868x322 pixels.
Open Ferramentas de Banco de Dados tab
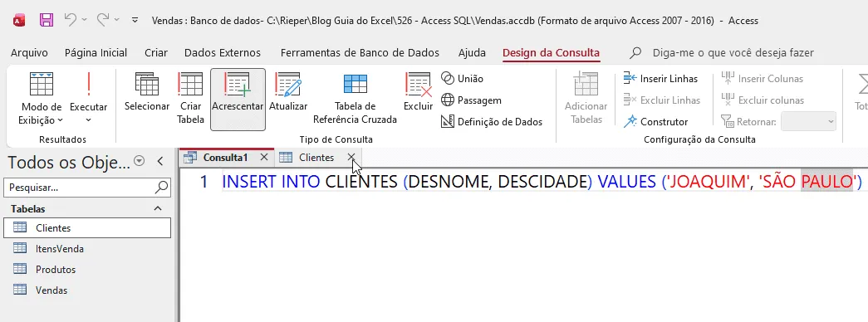[x=360, y=53]
